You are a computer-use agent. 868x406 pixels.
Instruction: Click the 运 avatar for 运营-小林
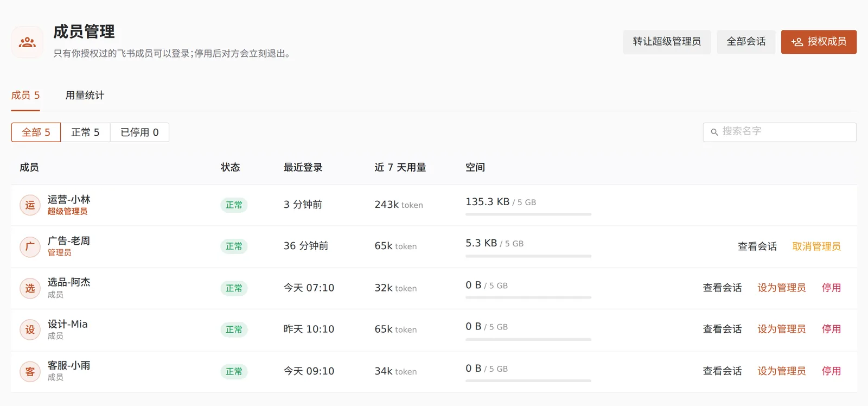pos(30,205)
